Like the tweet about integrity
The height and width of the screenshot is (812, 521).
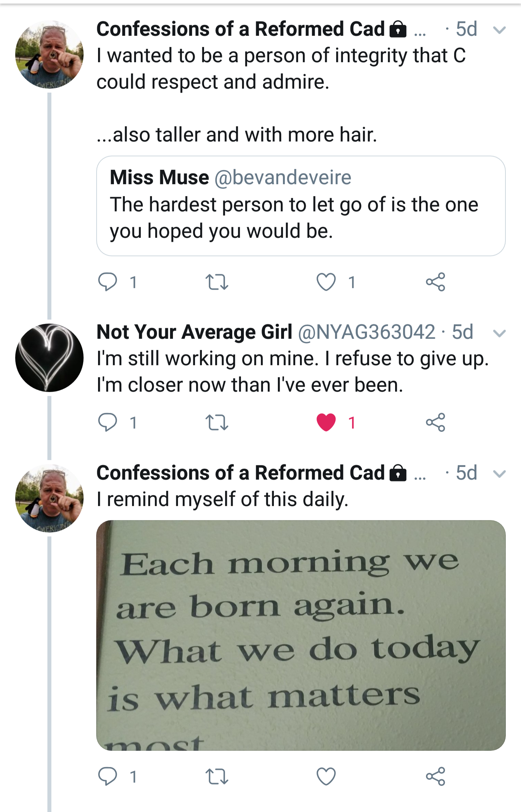[x=326, y=282]
